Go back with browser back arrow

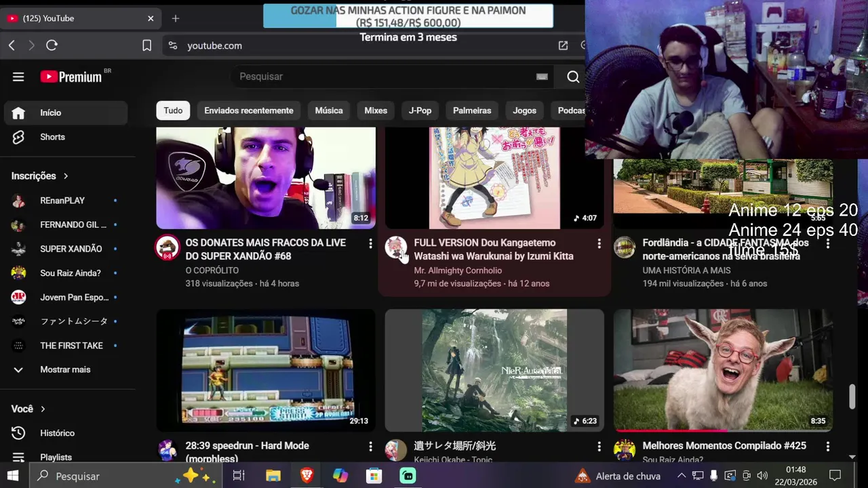[x=12, y=45]
